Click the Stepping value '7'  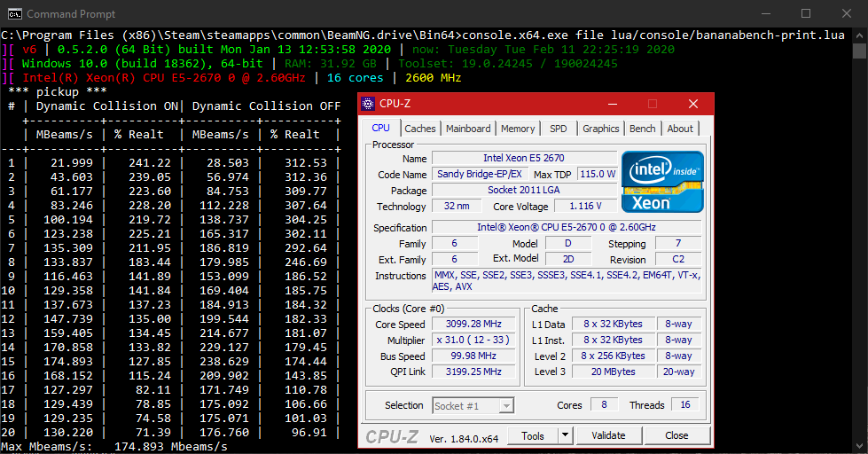pos(678,243)
